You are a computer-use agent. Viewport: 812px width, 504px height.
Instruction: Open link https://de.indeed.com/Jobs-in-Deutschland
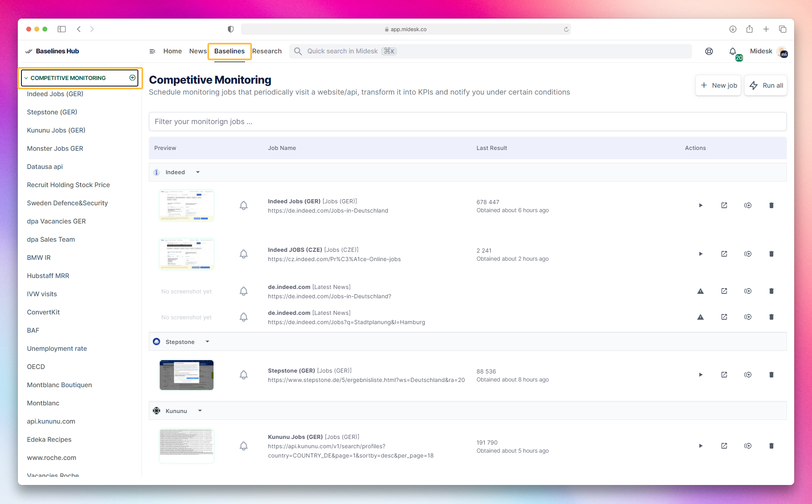pyautogui.click(x=328, y=211)
